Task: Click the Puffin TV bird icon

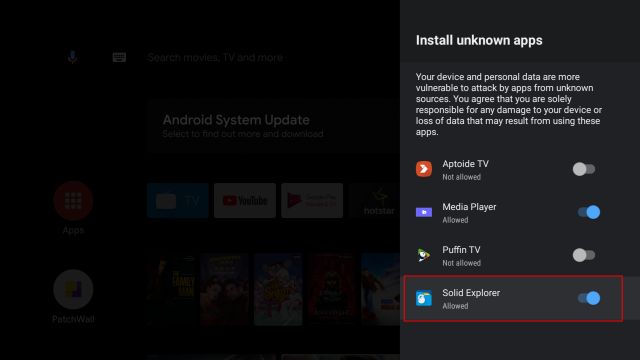Action: point(424,255)
